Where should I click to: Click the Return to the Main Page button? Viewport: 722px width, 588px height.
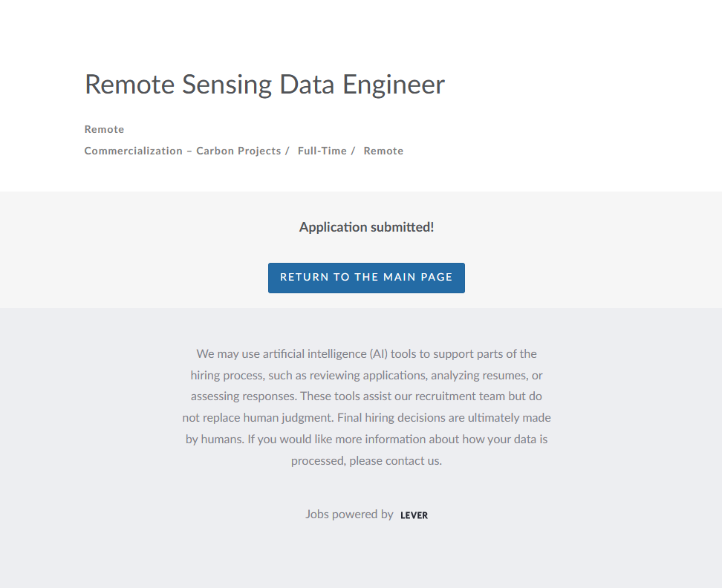click(366, 278)
